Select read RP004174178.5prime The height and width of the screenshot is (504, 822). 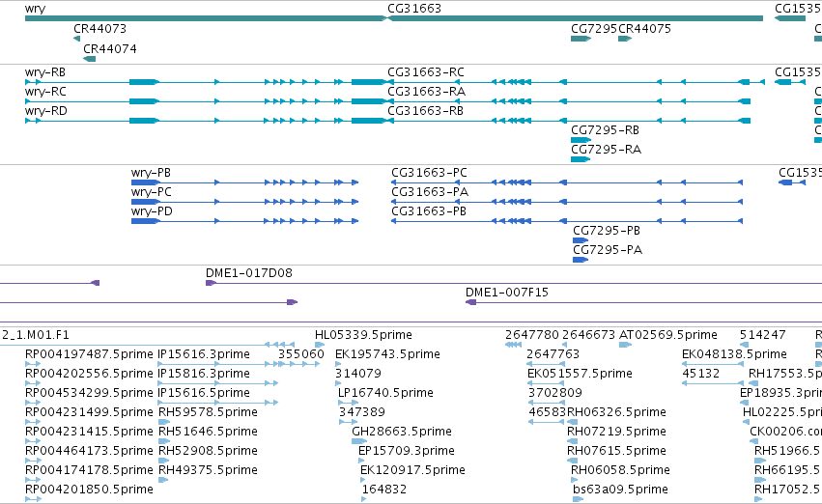coord(89,470)
